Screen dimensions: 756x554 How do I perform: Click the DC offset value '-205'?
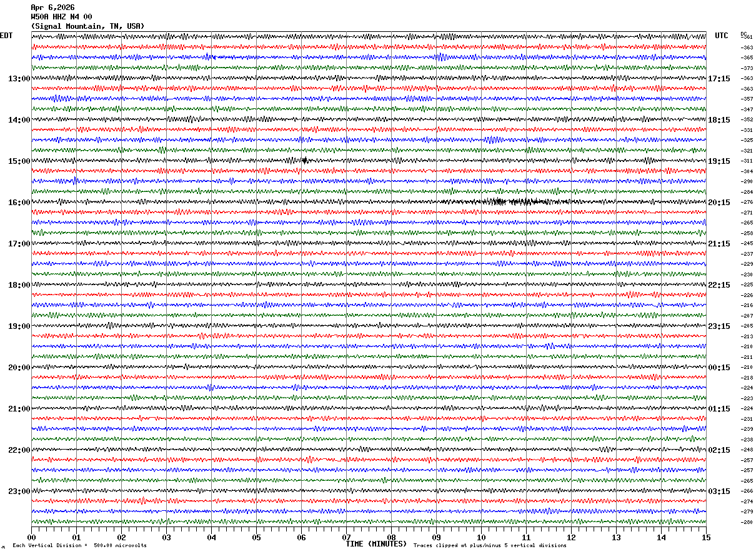pyautogui.click(x=747, y=326)
